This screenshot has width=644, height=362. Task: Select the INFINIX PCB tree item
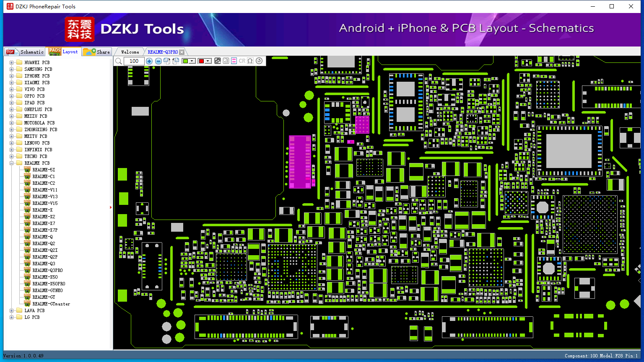(38, 150)
